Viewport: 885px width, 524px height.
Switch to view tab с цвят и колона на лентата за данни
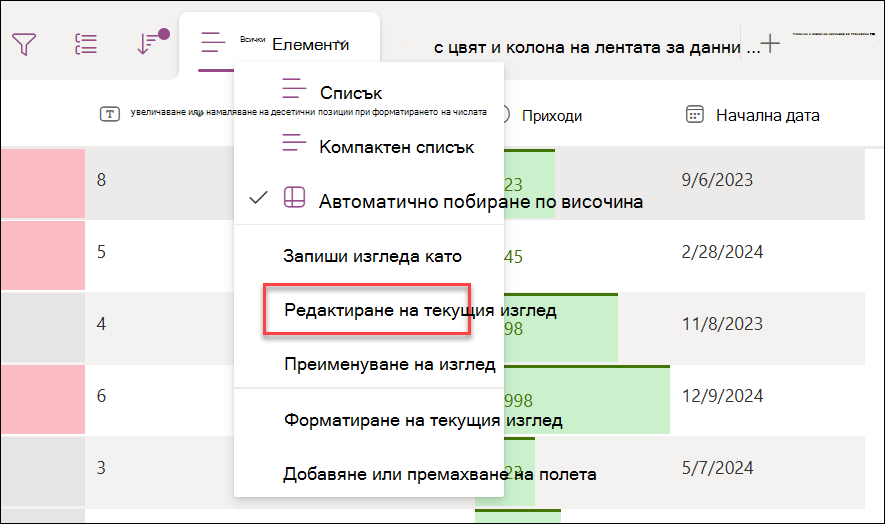[x=597, y=47]
